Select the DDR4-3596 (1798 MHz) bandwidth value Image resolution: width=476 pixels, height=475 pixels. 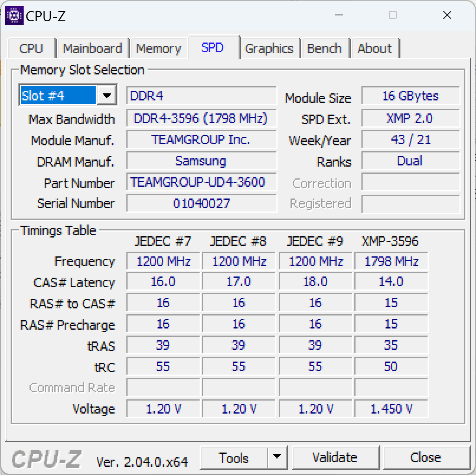tap(202, 118)
